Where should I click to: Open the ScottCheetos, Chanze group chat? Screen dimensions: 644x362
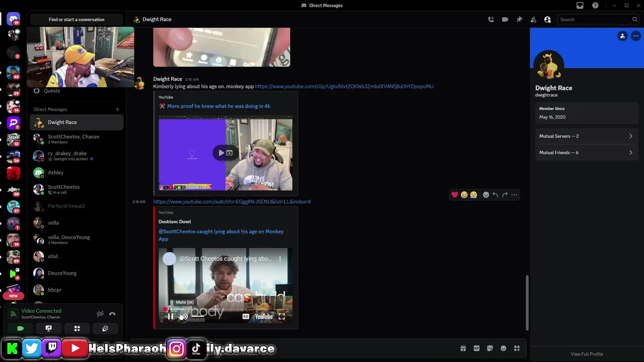click(x=76, y=139)
